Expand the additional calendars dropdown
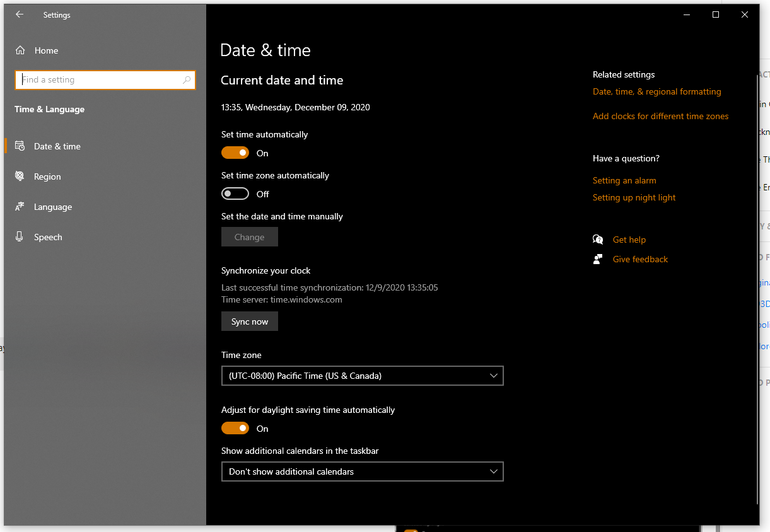The image size is (770, 532). [362, 471]
